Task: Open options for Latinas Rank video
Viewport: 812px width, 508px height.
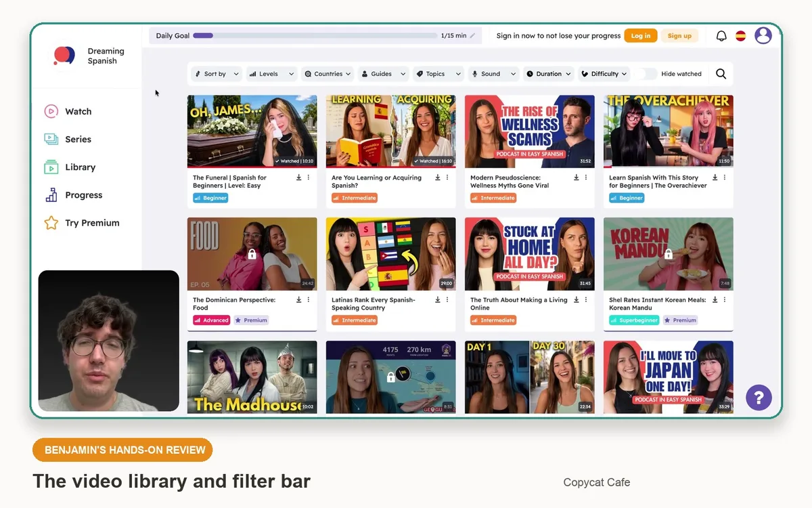Action: (x=447, y=299)
